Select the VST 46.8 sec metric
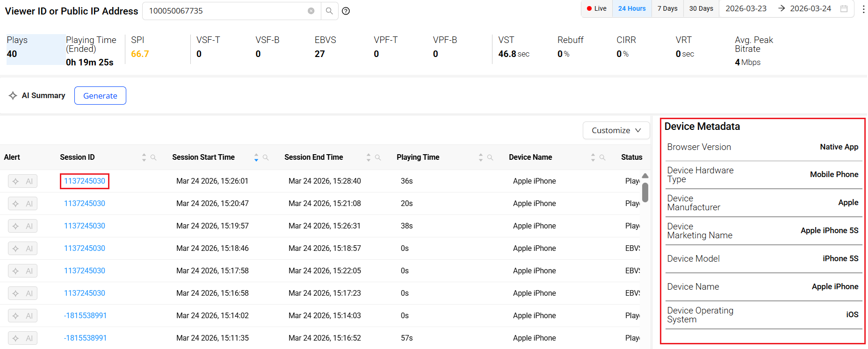The height and width of the screenshot is (349, 868). coord(514,47)
